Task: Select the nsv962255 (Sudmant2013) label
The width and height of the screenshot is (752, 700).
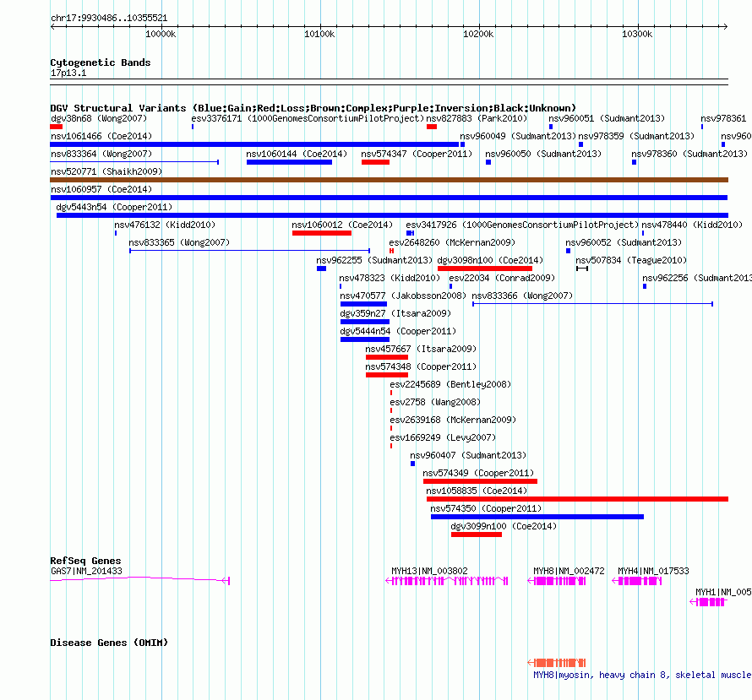Action: (x=374, y=260)
